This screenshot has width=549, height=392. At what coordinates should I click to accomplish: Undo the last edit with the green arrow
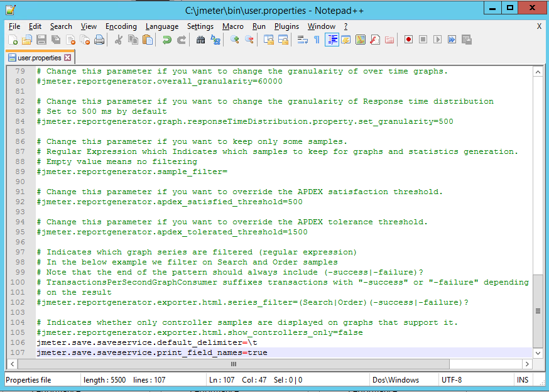(x=166, y=40)
